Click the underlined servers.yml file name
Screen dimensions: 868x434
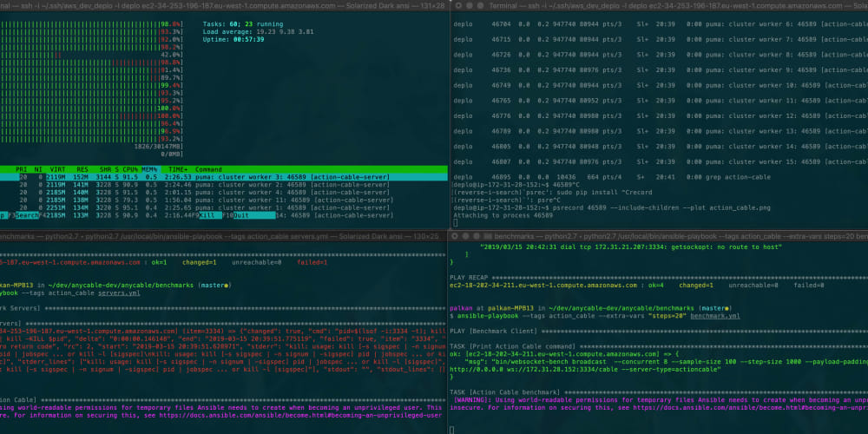[118, 293]
